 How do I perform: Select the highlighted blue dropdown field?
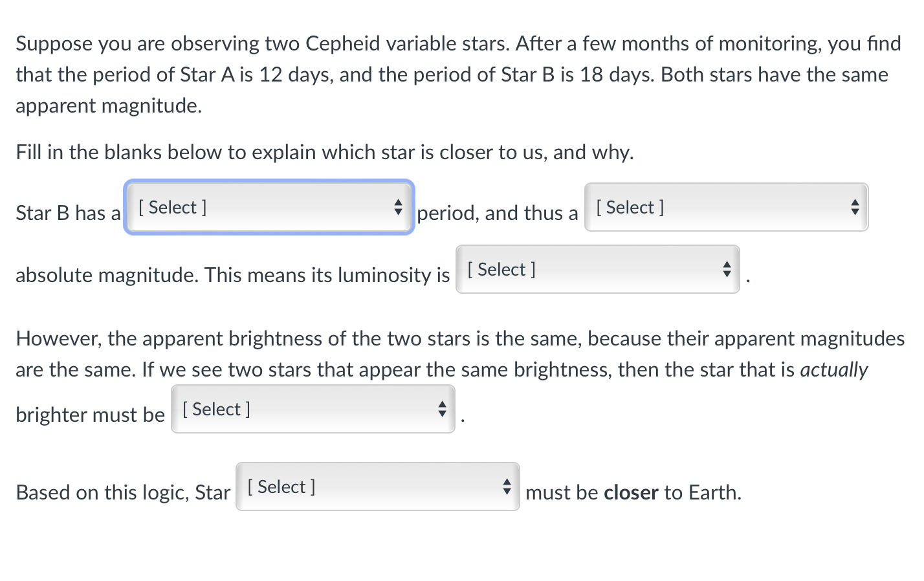[x=269, y=207]
